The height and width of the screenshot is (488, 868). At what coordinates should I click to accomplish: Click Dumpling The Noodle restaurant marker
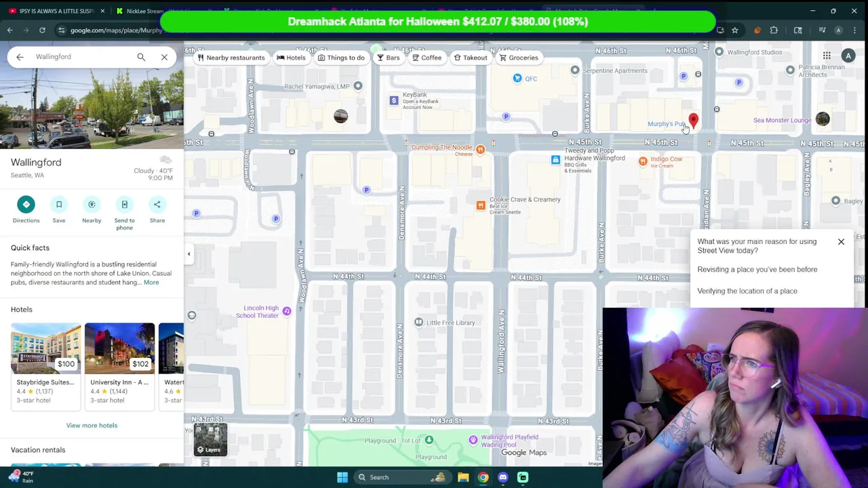pyautogui.click(x=480, y=150)
